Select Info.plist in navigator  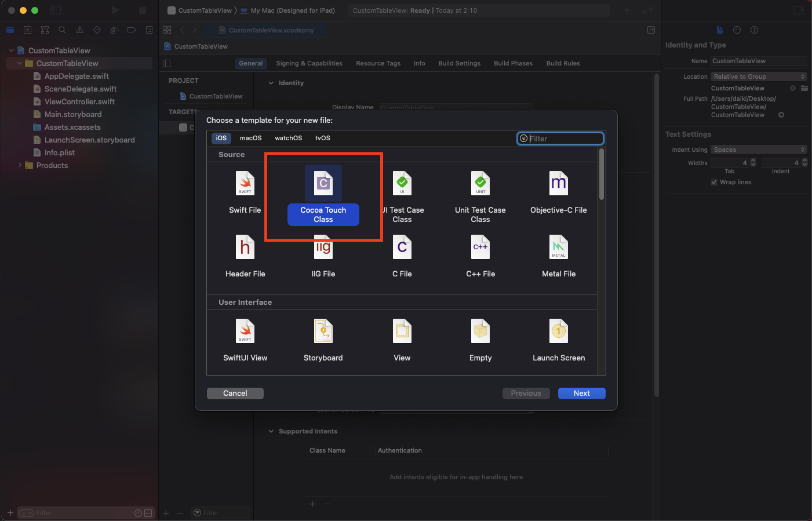click(60, 152)
